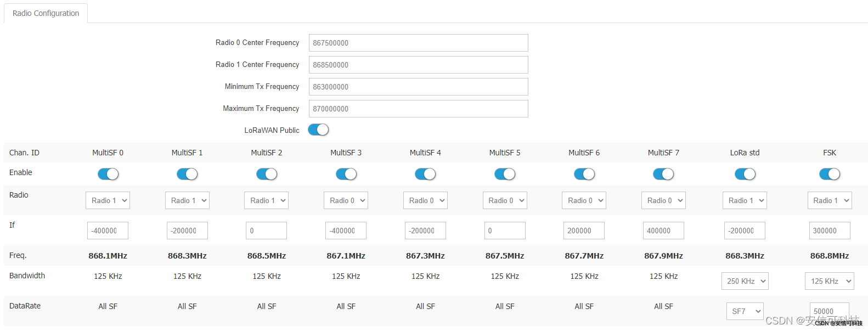Expand MultiSF 3 Radio selector
This screenshot has width=868, height=331.
(x=346, y=200)
